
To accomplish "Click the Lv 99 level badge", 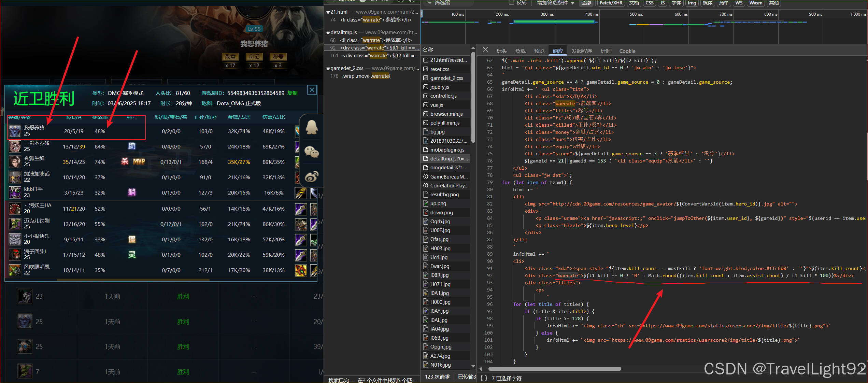I will coord(254,29).
